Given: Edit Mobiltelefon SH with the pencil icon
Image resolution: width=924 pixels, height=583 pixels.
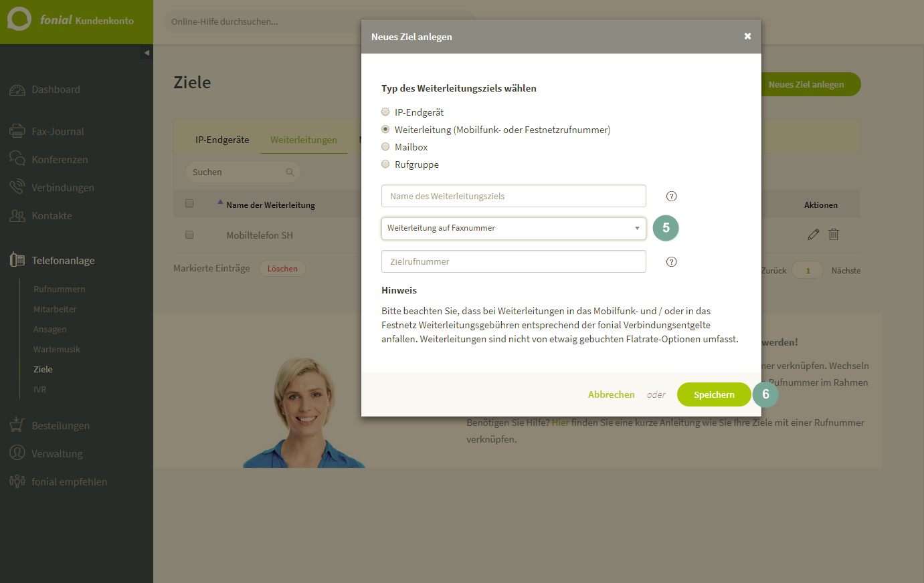Looking at the screenshot, I should click(x=814, y=235).
